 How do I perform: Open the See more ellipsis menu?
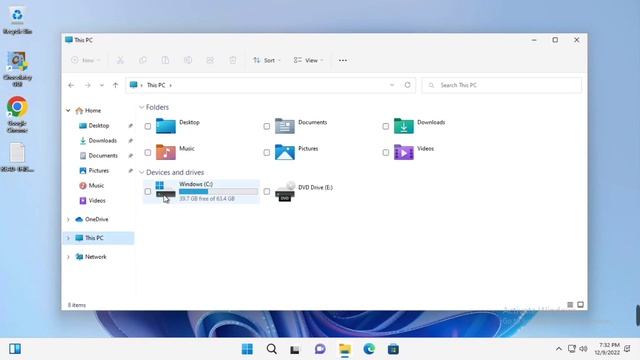tap(343, 60)
